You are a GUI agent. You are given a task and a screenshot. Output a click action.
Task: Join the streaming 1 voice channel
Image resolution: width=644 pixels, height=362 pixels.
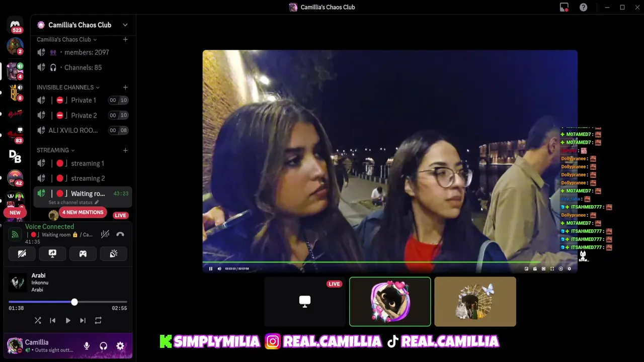pos(83,163)
